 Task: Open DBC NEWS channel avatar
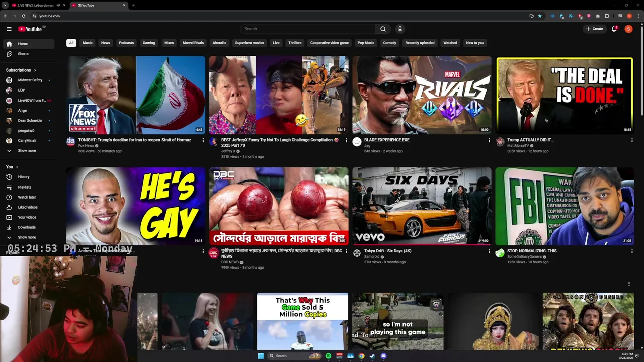[x=213, y=253]
